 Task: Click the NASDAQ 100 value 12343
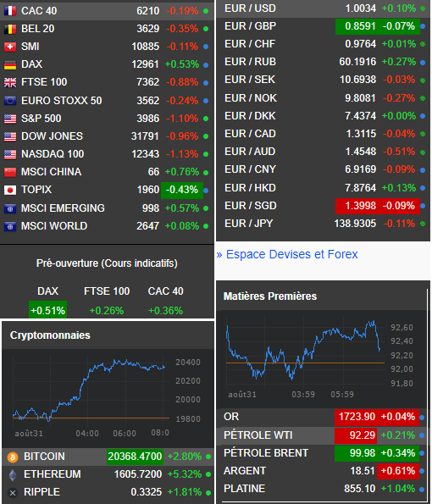pos(146,154)
